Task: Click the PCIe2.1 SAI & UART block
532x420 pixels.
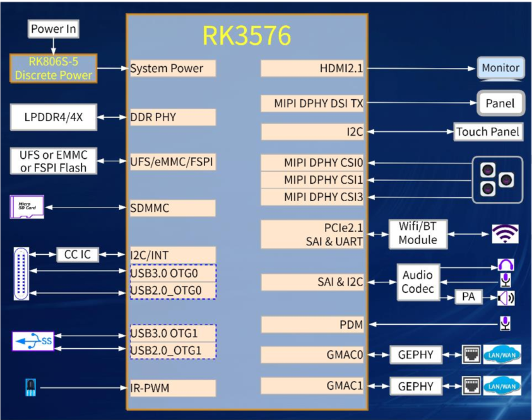Action: click(312, 234)
